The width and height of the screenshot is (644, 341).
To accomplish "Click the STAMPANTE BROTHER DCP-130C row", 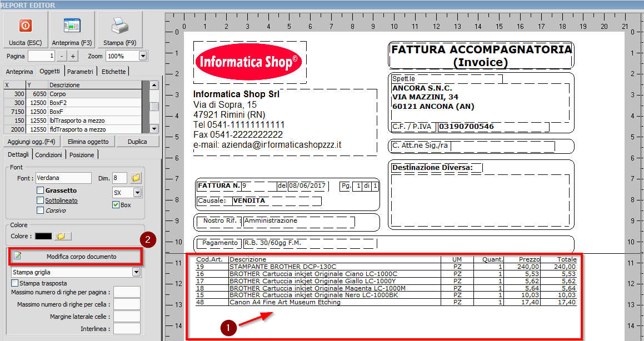I will pyautogui.click(x=386, y=267).
